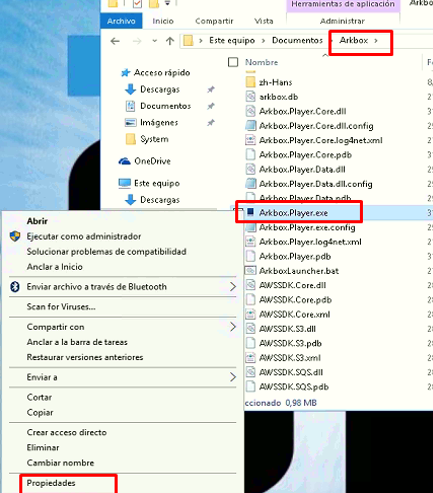Click the Arkbox.Player.exe application icon
433x493 pixels.
coord(250,212)
